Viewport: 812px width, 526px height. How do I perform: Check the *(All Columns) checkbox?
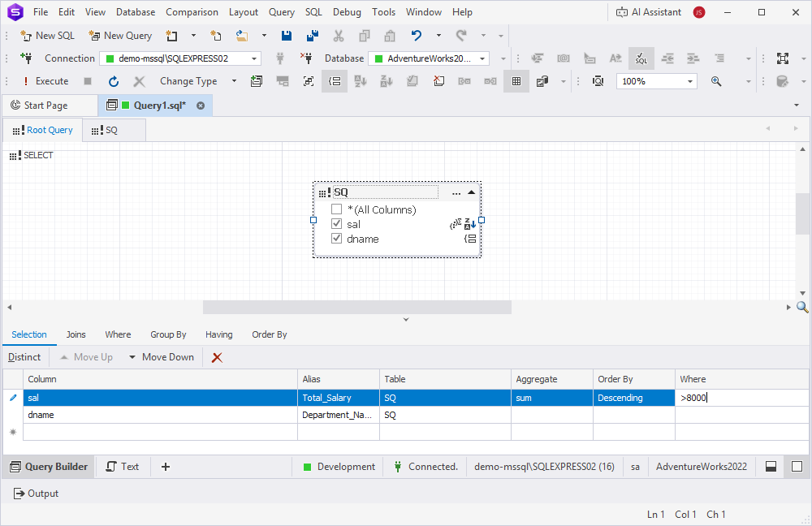click(336, 209)
